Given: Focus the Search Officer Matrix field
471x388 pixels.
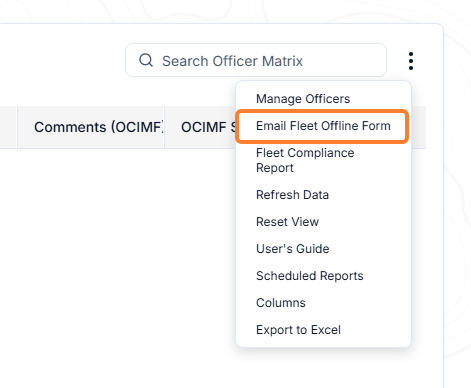Looking at the screenshot, I should point(256,60).
